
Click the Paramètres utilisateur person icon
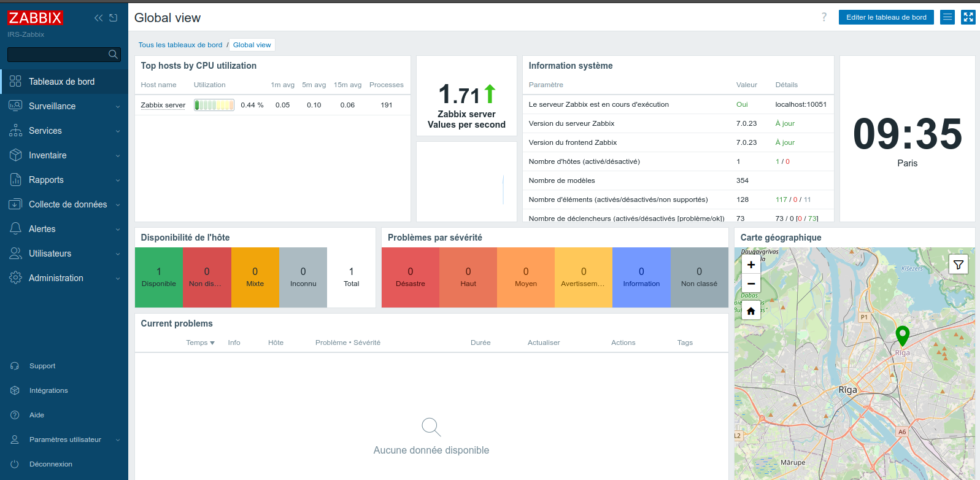click(x=15, y=439)
